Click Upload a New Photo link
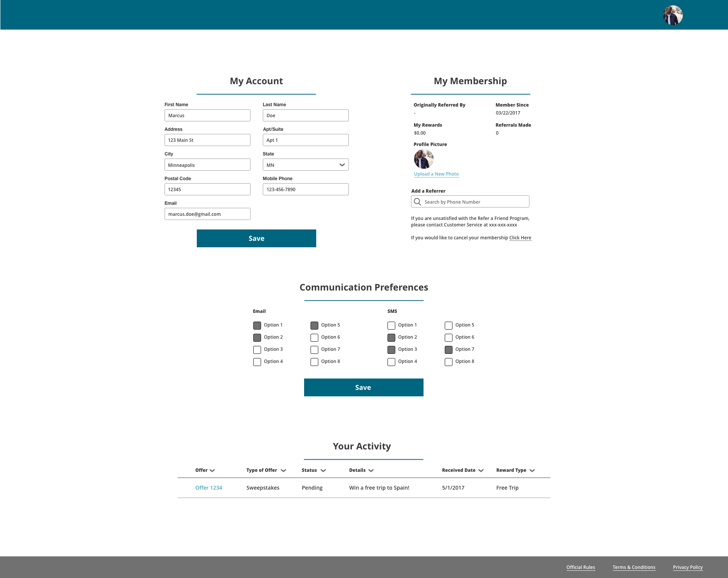Viewport: 728px width, 578px height. (436, 174)
